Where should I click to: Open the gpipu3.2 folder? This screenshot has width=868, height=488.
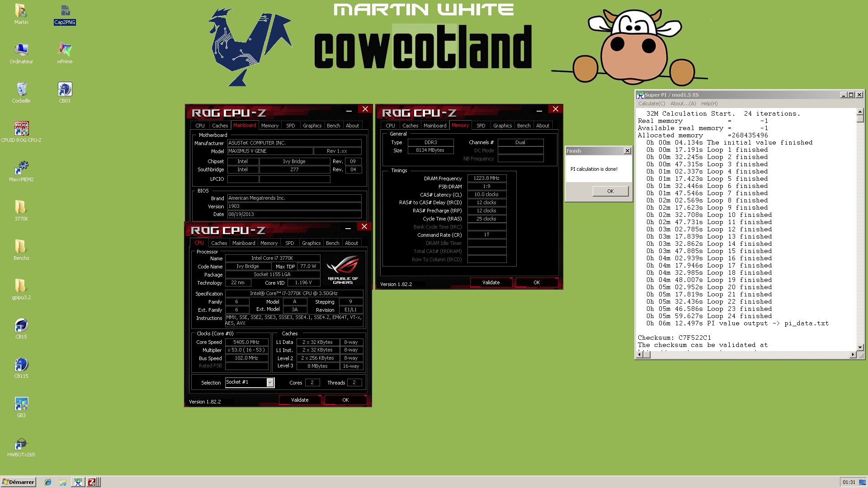21,289
